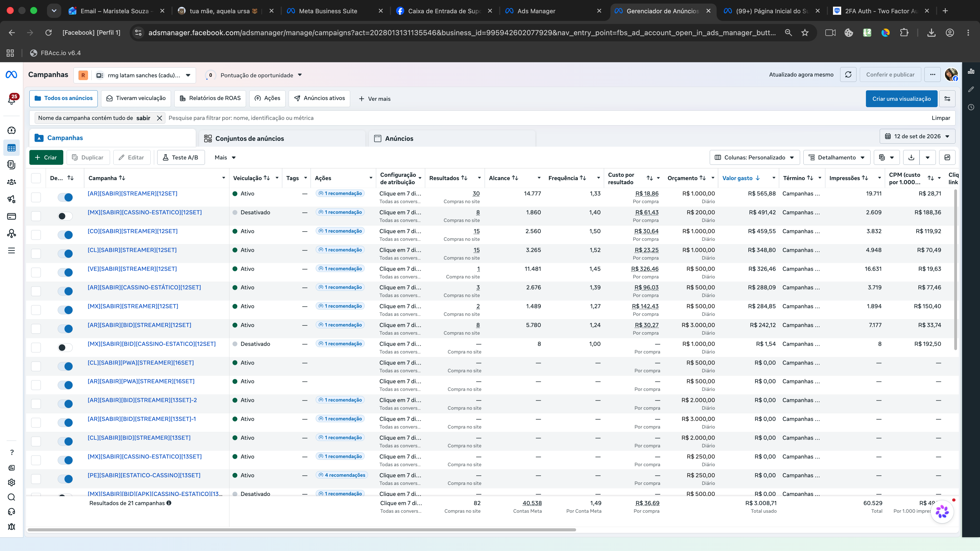Click the horizontal table scrollbar

click(x=302, y=529)
